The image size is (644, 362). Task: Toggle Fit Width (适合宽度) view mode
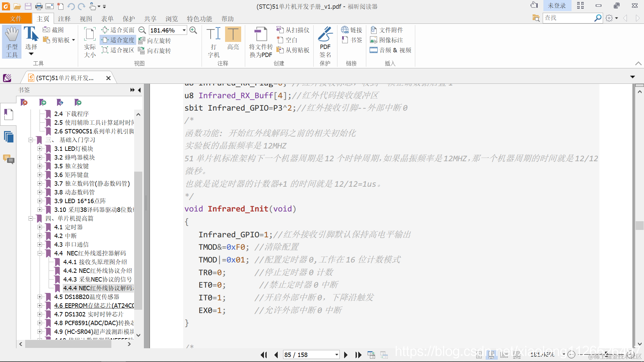118,40
